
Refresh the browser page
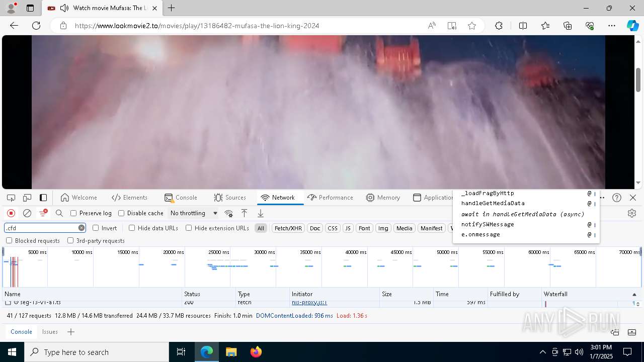click(36, 26)
